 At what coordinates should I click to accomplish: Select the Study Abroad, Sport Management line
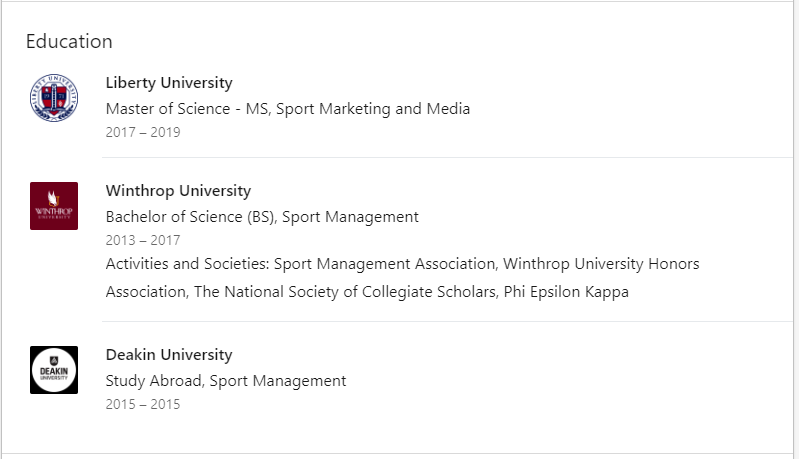click(x=226, y=381)
